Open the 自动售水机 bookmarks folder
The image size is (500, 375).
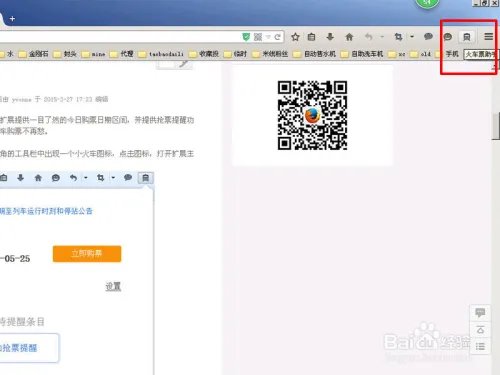click(x=315, y=54)
